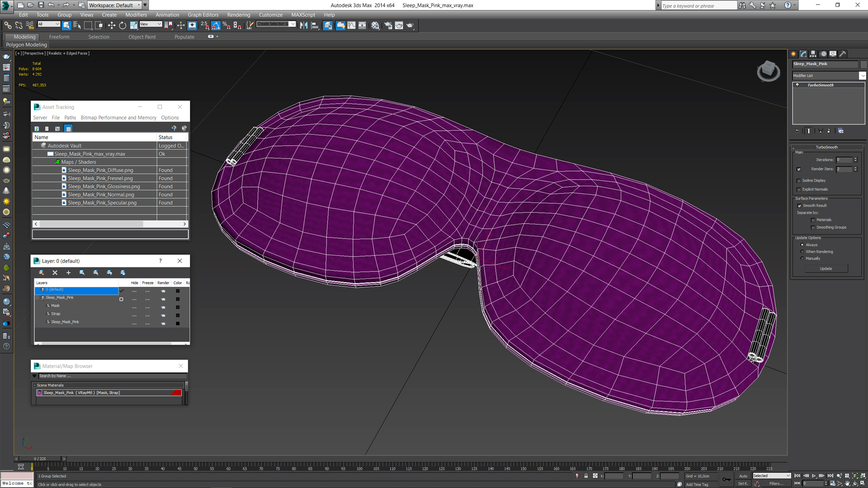Click the Update button in TurboSmooth
The height and width of the screenshot is (488, 868).
[x=826, y=269]
